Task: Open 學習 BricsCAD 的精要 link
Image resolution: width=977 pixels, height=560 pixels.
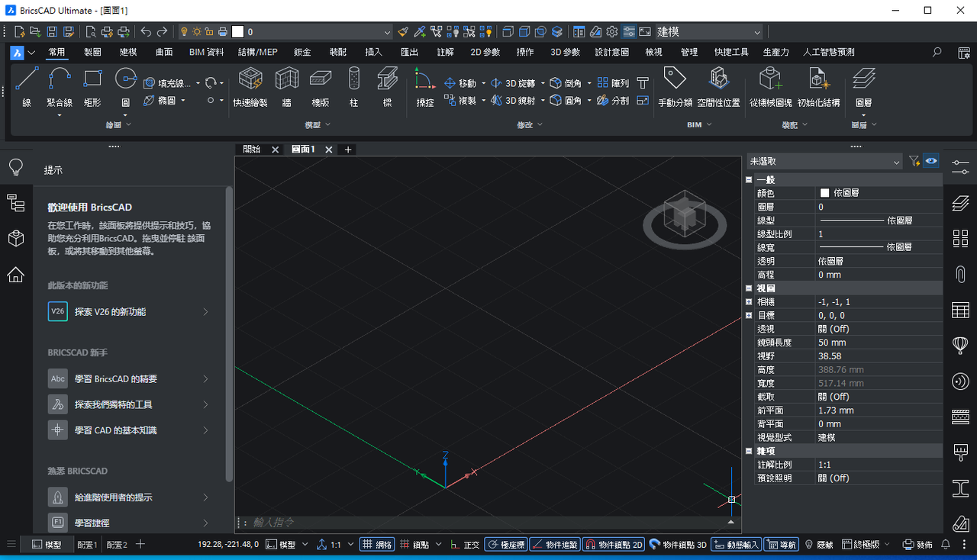Action: [129, 378]
